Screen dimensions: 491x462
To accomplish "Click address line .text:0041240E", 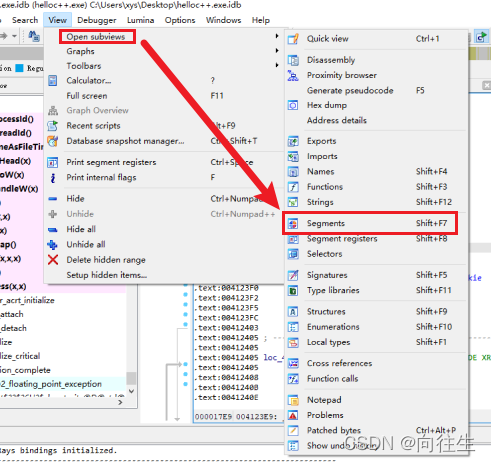I will (x=227, y=398).
